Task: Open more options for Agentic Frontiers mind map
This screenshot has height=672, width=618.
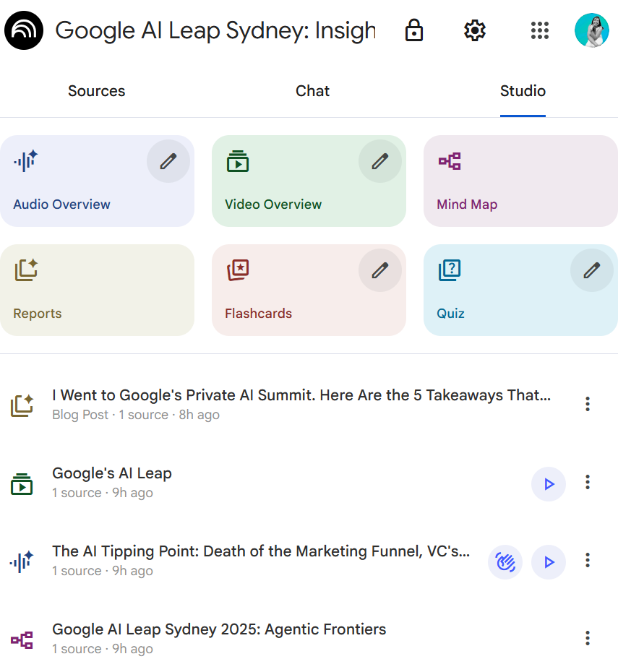Action: [588, 638]
